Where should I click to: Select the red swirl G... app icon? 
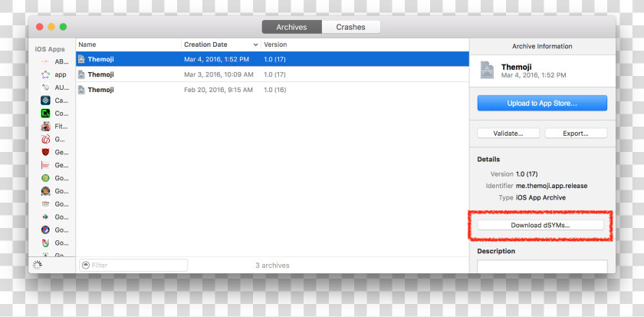click(45, 140)
